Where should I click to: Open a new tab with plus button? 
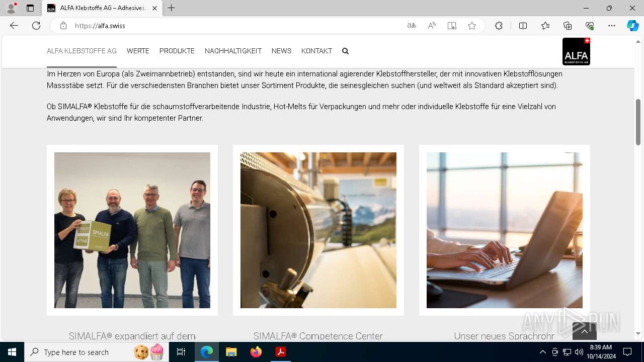172,8
